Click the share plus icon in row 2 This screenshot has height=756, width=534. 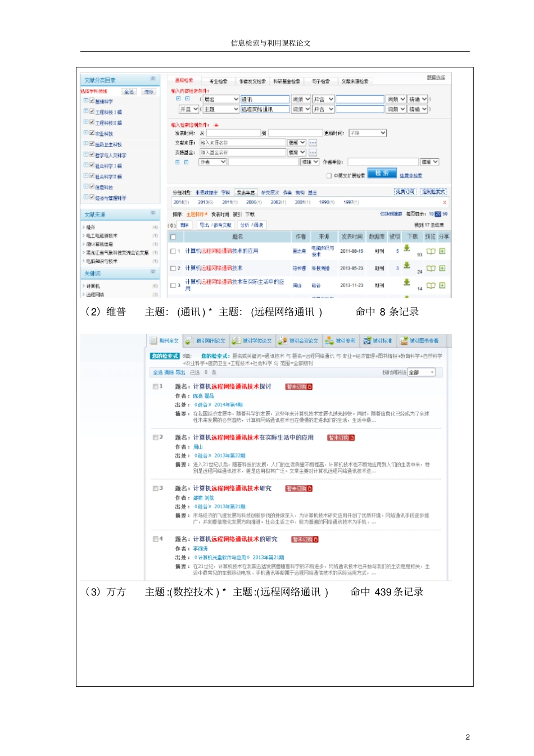(442, 268)
